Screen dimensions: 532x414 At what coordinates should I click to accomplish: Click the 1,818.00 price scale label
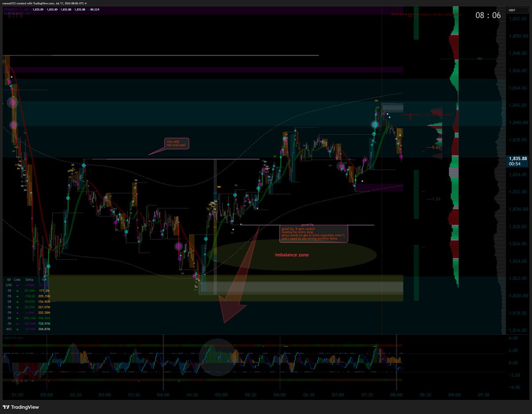tap(518, 313)
